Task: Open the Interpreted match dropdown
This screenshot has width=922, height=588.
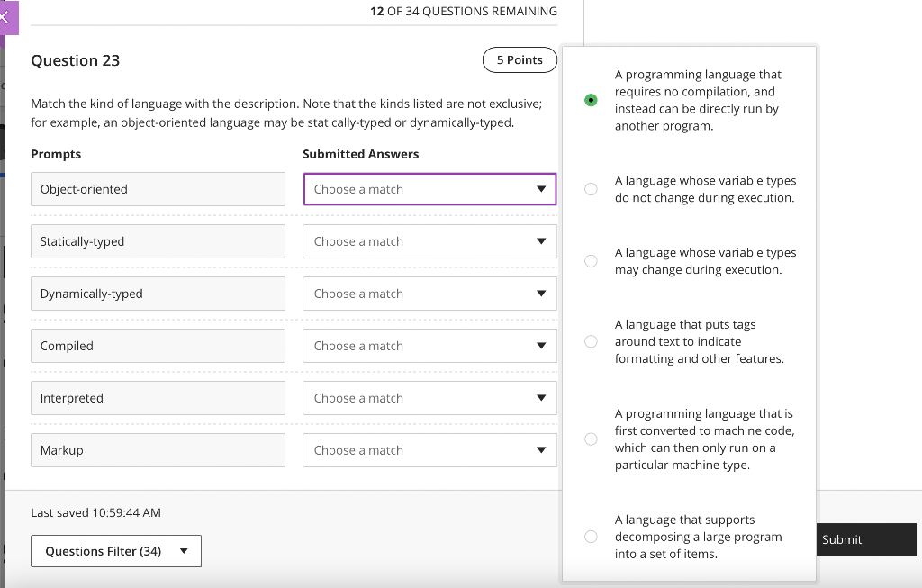Action: click(x=429, y=398)
